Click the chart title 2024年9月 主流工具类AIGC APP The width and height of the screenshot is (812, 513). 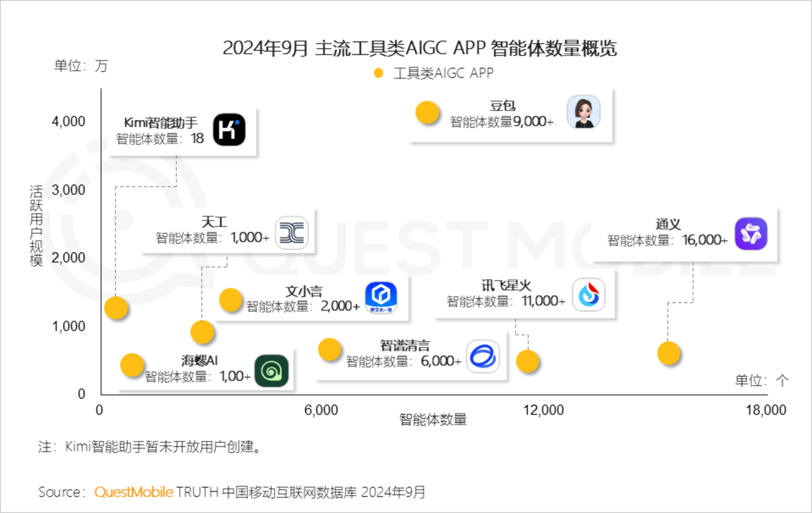pos(420,49)
